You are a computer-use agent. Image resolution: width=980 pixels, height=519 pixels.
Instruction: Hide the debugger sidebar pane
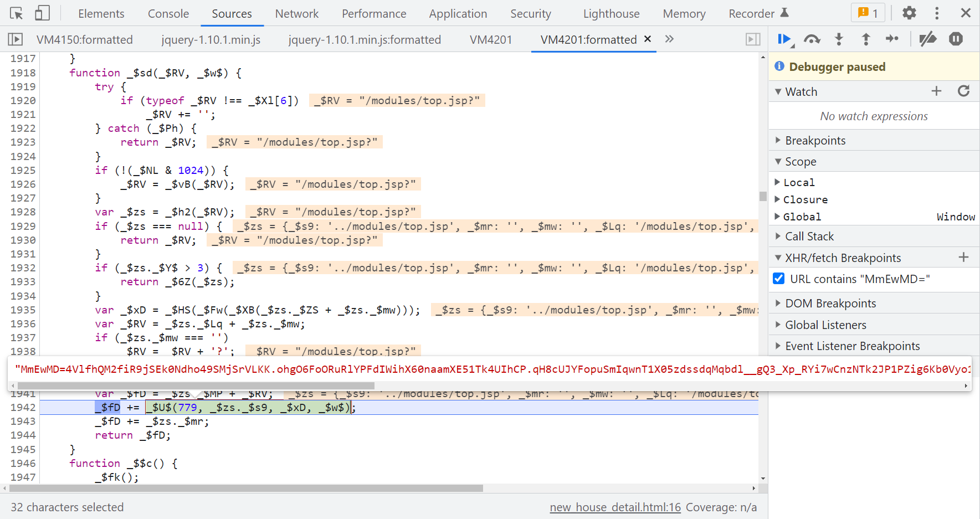753,39
